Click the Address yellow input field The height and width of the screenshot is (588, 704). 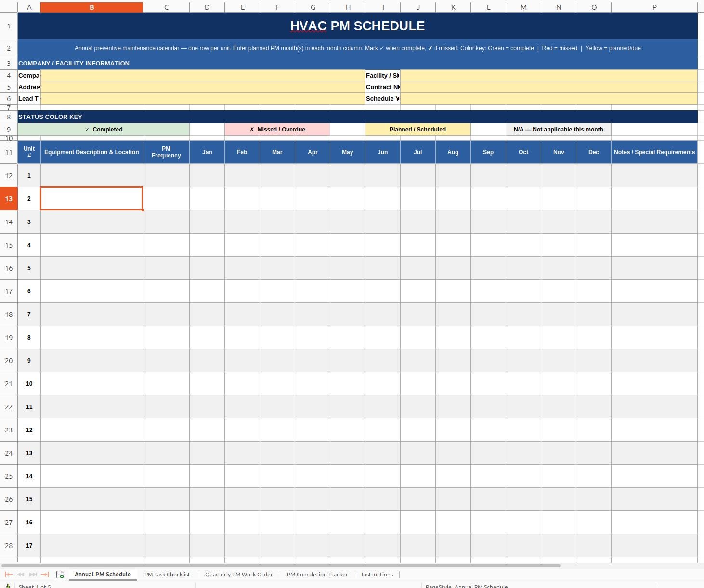203,87
